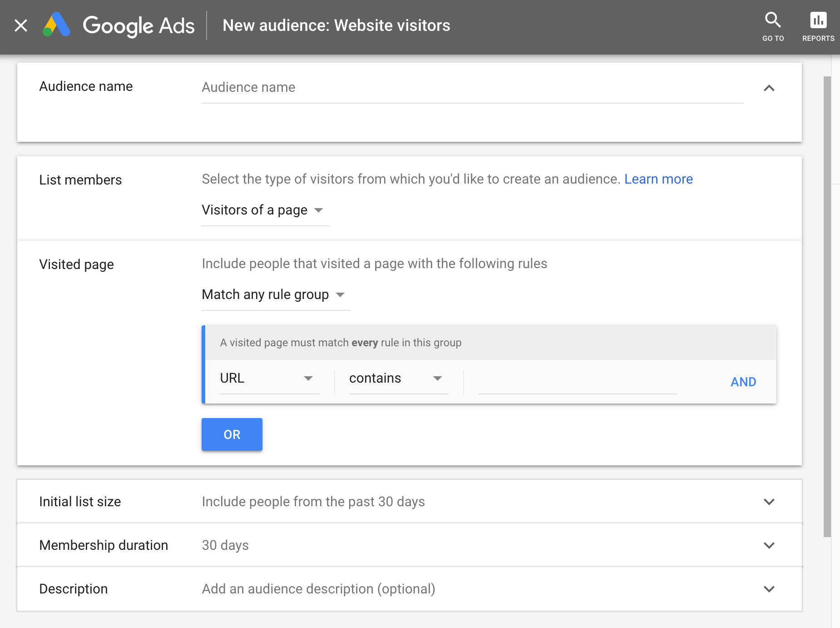
Task: Open the Reports icon
Action: 818,27
